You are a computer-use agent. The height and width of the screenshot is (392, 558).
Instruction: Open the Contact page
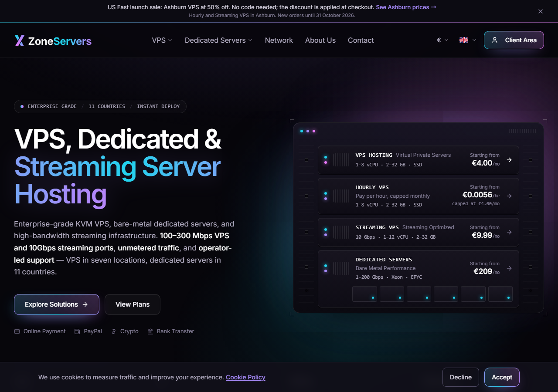361,40
